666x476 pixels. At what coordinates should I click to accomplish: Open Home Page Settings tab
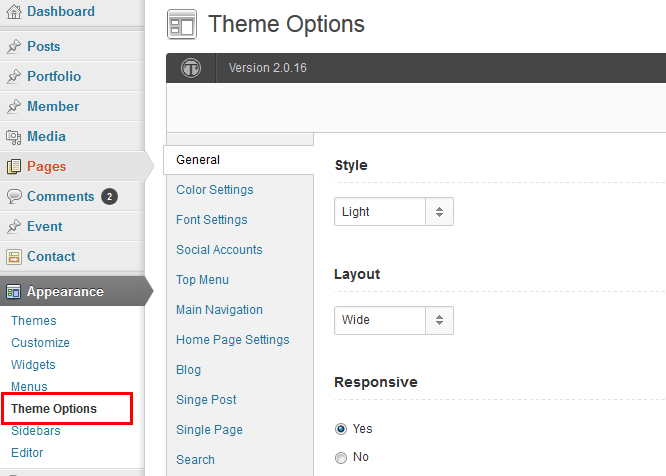click(232, 340)
